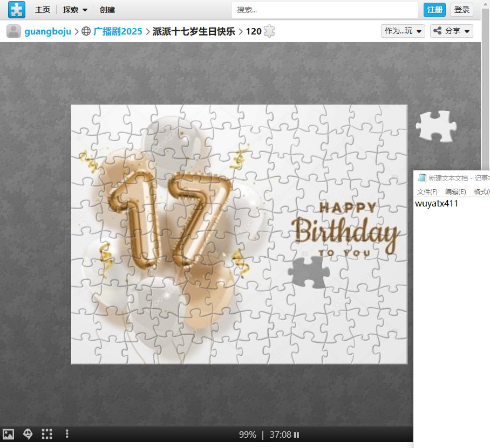This screenshot has width=490, height=448.
Task: Open the guangboju user profile link
Action: [47, 31]
